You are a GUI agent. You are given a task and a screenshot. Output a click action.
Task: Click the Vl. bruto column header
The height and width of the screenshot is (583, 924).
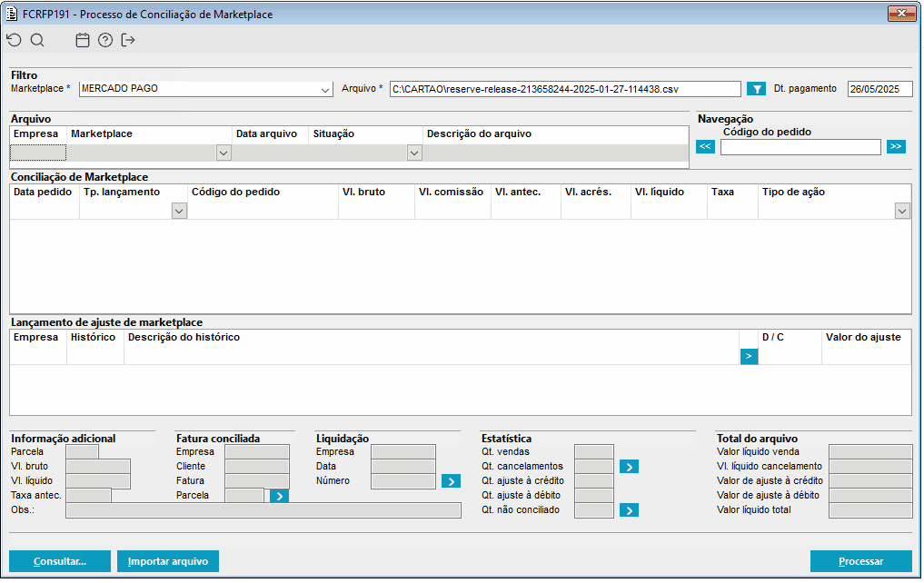click(363, 192)
